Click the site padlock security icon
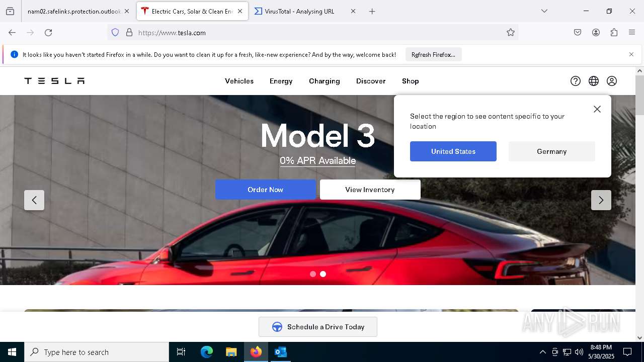 tap(129, 33)
